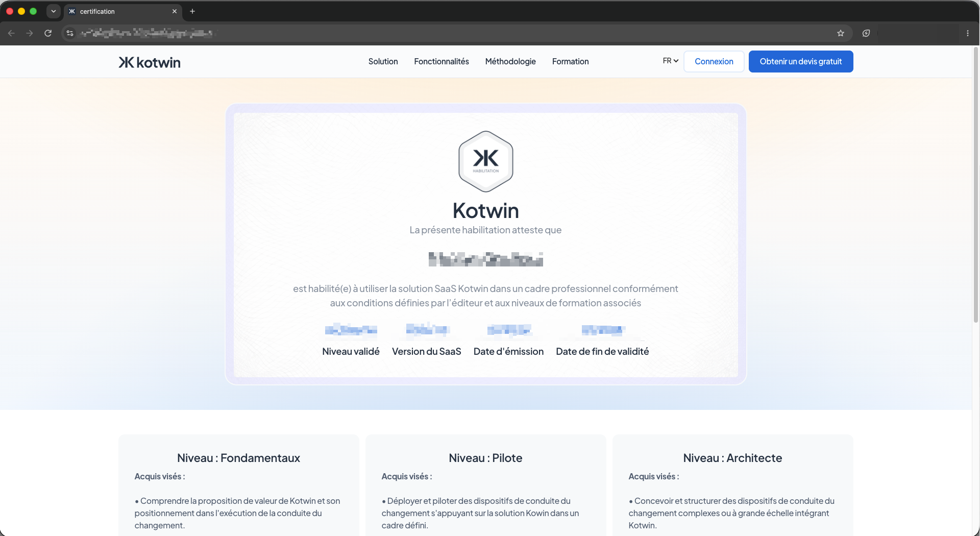This screenshot has width=980, height=536.
Task: Open the FR language selector
Action: 671,61
